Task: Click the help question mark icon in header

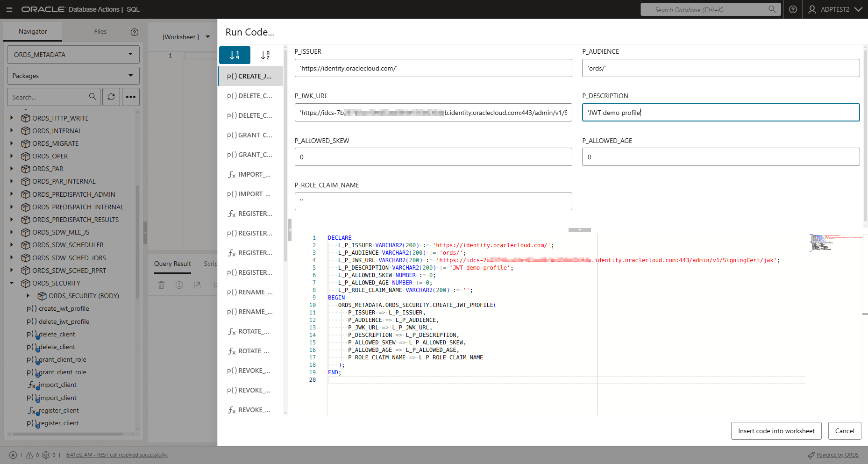Action: point(793,9)
